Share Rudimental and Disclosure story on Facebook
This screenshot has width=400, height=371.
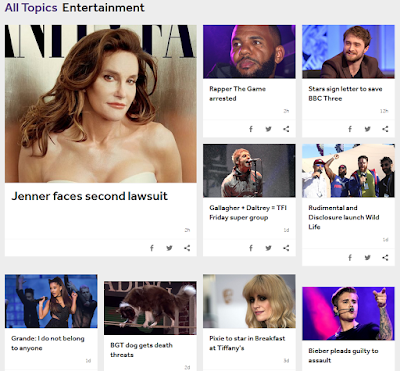pyautogui.click(x=350, y=258)
